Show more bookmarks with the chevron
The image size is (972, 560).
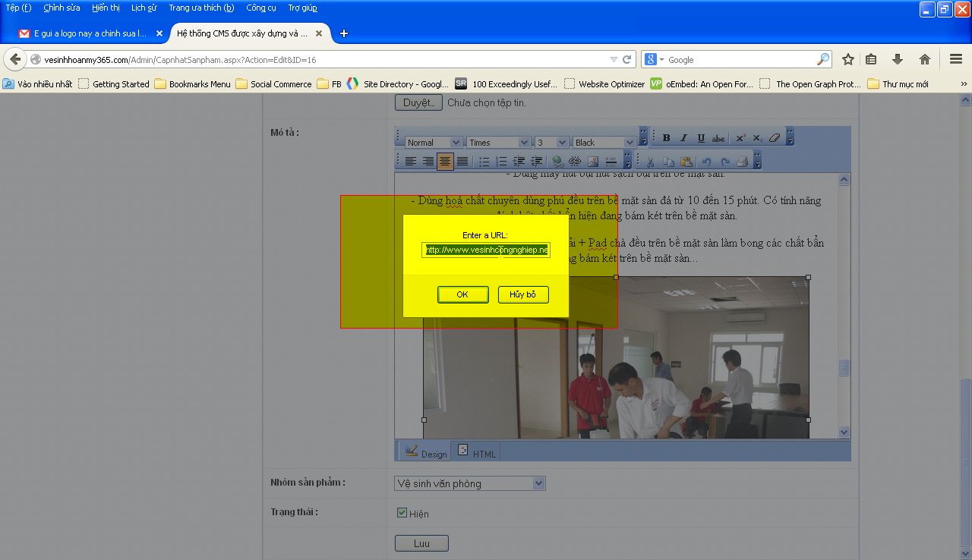coord(964,83)
